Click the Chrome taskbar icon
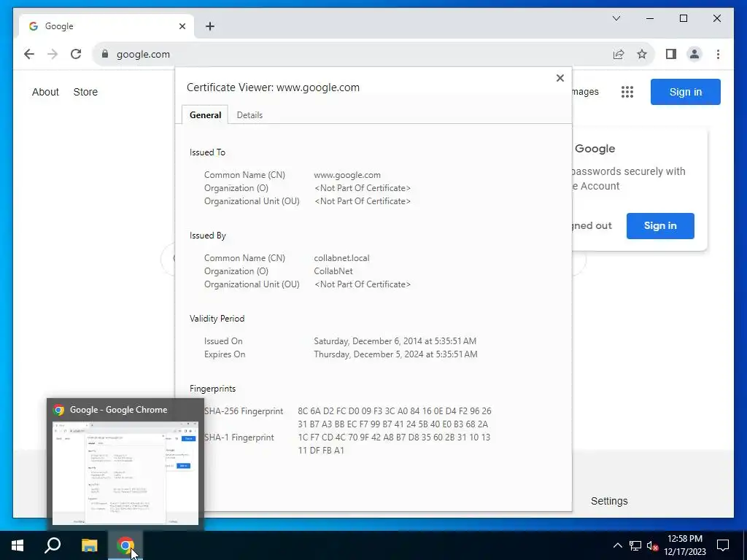Viewport: 747px width, 560px height. point(125,545)
